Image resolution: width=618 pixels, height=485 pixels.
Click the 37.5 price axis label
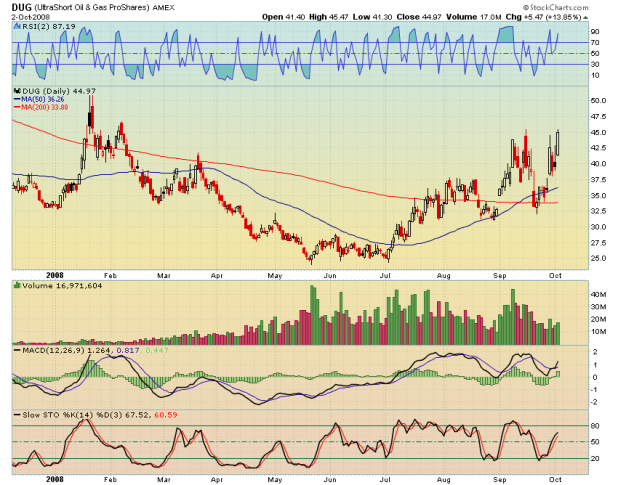(x=598, y=180)
